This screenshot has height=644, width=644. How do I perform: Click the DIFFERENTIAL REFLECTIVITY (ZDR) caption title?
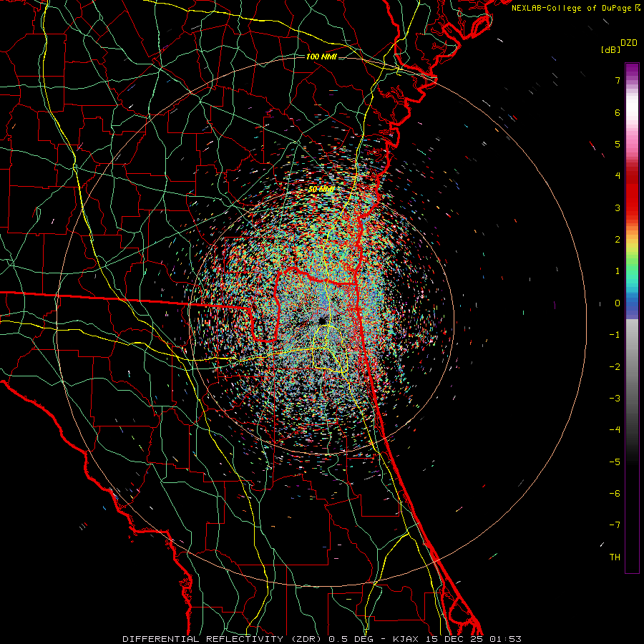click(x=222, y=639)
